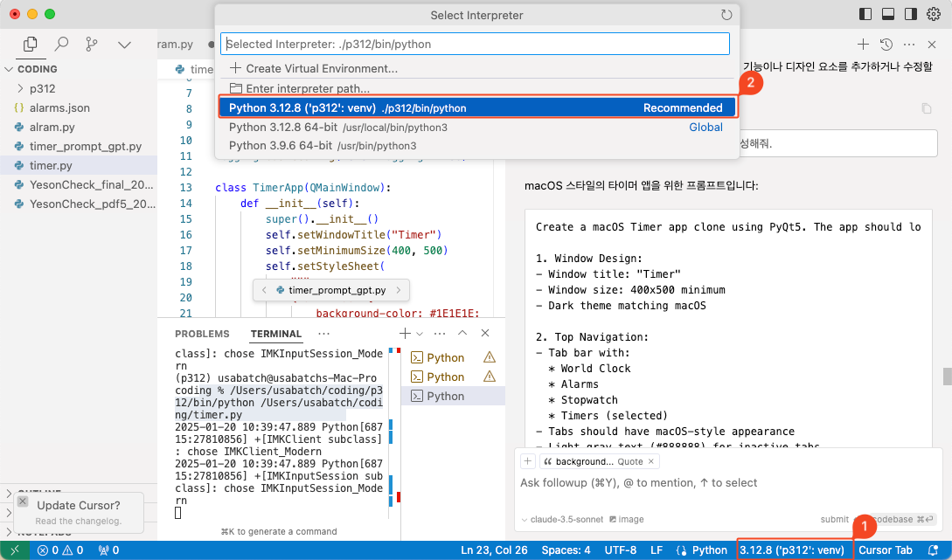This screenshot has height=560, width=952.
Task: Select the third Python terminal
Action: (453, 396)
